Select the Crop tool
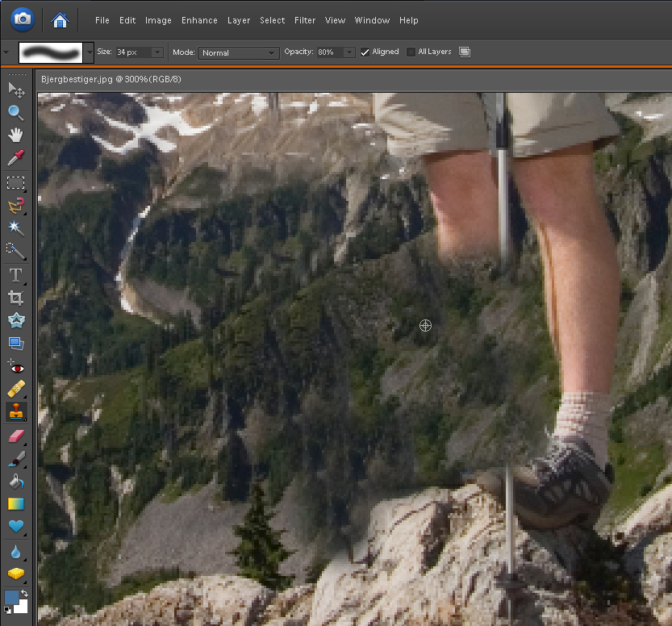The height and width of the screenshot is (626, 672). point(16,298)
